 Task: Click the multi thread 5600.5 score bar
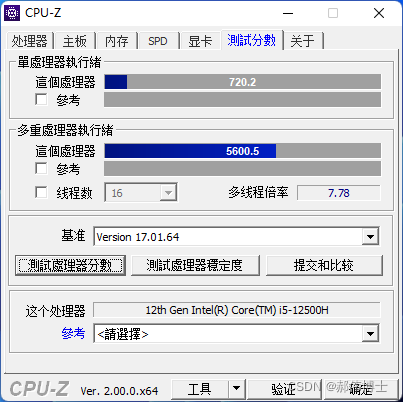point(242,151)
